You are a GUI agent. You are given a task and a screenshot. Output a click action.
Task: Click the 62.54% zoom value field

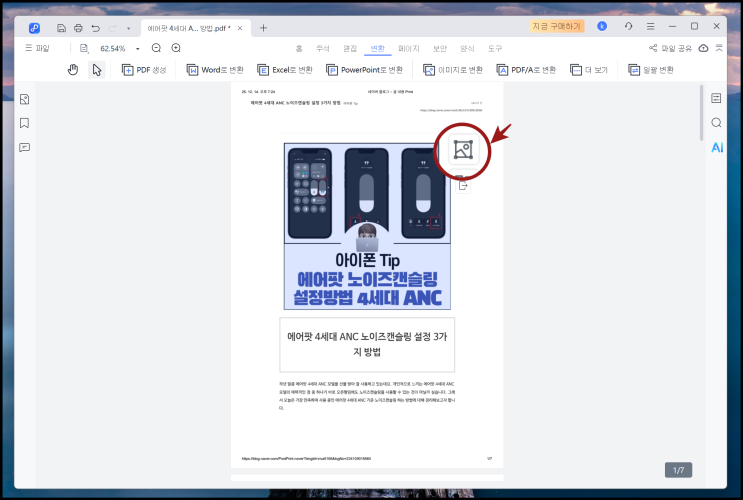pos(113,48)
